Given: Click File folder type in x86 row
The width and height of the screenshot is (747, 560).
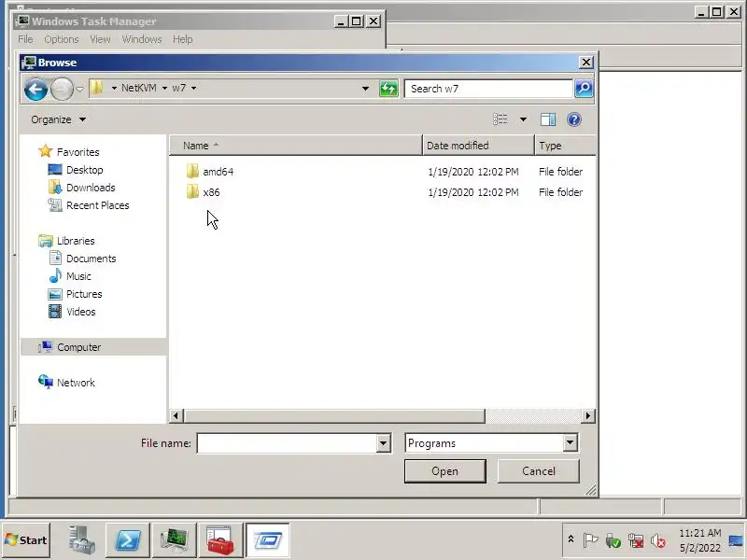Looking at the screenshot, I should [561, 192].
